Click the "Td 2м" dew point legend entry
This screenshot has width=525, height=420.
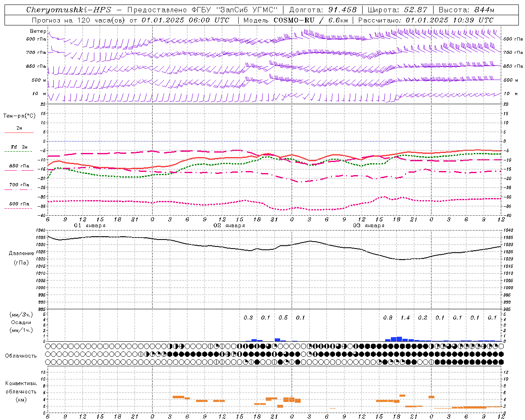[x=19, y=147]
